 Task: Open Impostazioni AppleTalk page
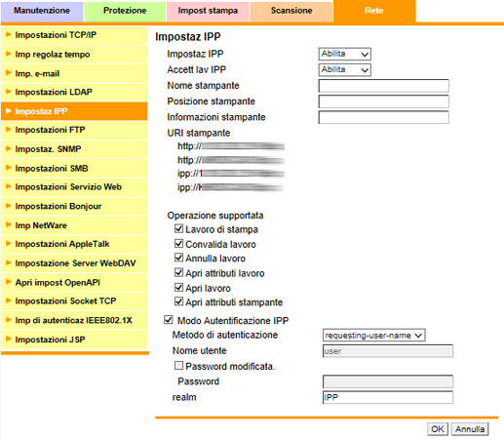(x=74, y=244)
